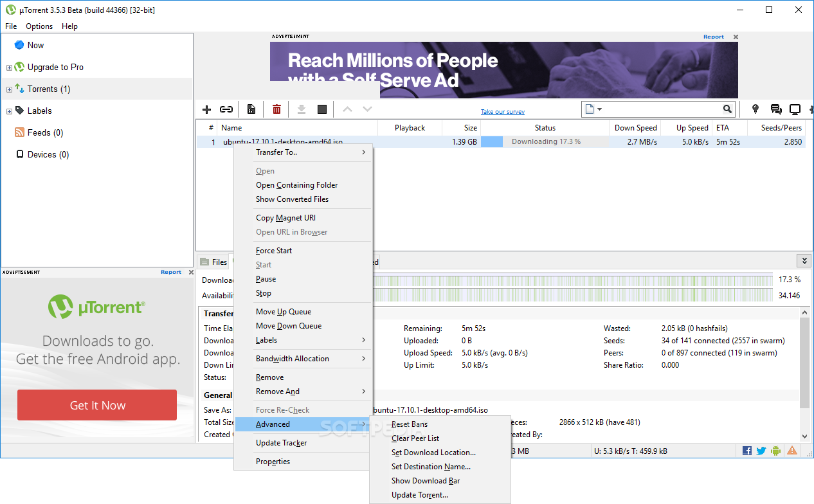This screenshot has width=814, height=504.
Task: Open the Bandwidth Allocation submenu
Action: coord(303,359)
